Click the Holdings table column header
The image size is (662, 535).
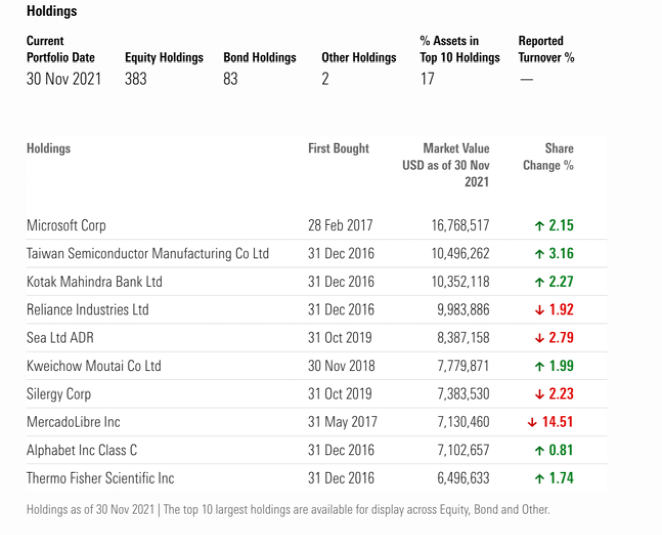49,148
